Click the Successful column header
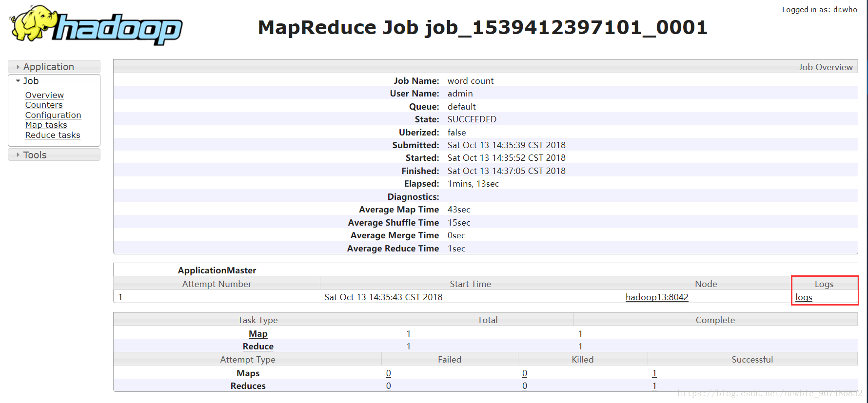The width and height of the screenshot is (868, 403). [752, 359]
